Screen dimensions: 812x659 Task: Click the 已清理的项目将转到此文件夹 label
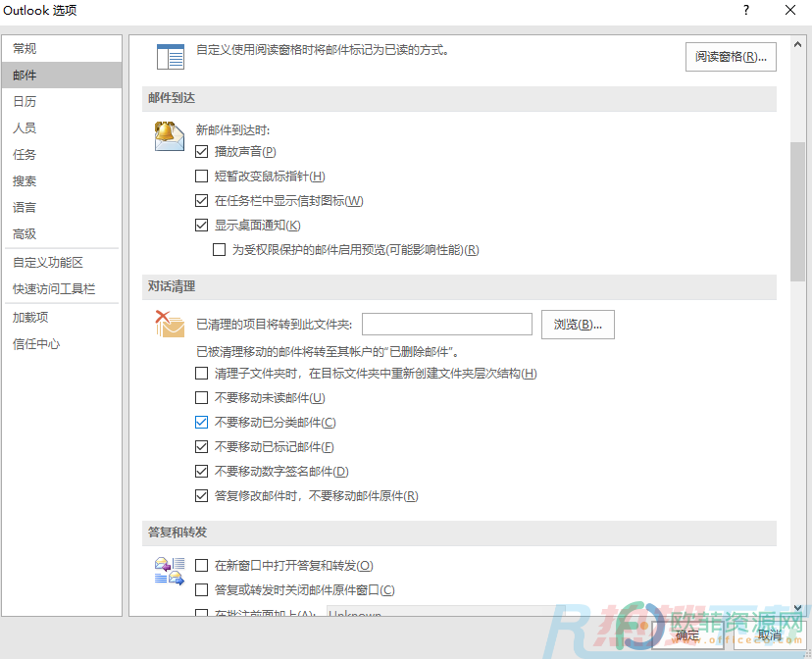[274, 325]
